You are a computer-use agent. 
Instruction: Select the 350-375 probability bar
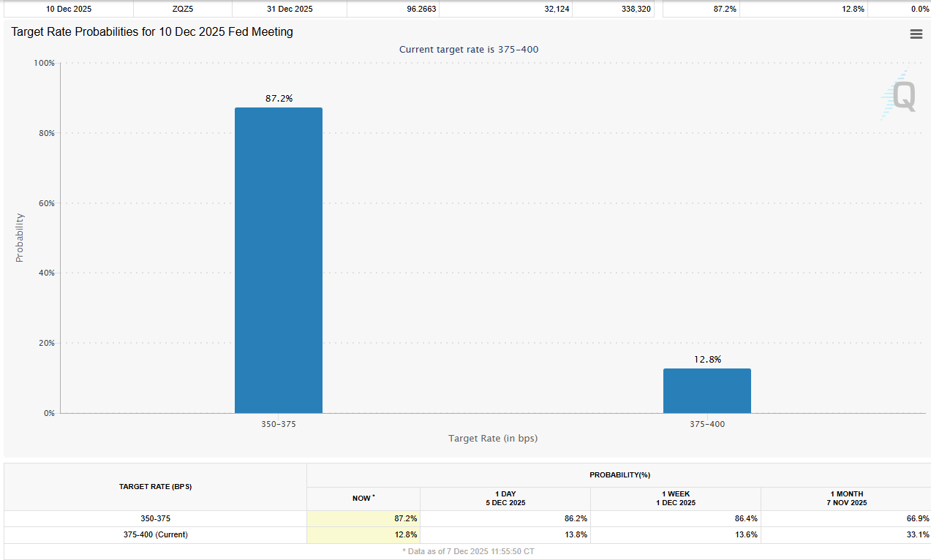(x=278, y=260)
